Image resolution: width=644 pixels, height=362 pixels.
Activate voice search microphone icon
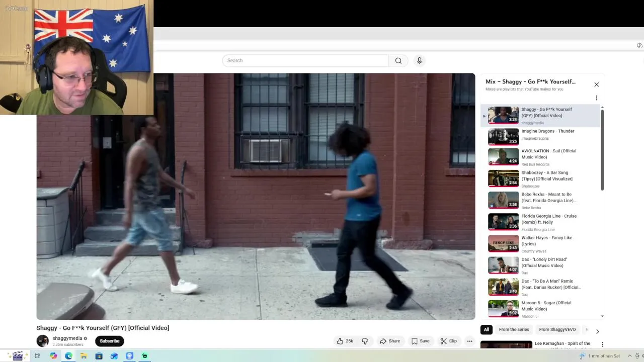click(x=419, y=61)
